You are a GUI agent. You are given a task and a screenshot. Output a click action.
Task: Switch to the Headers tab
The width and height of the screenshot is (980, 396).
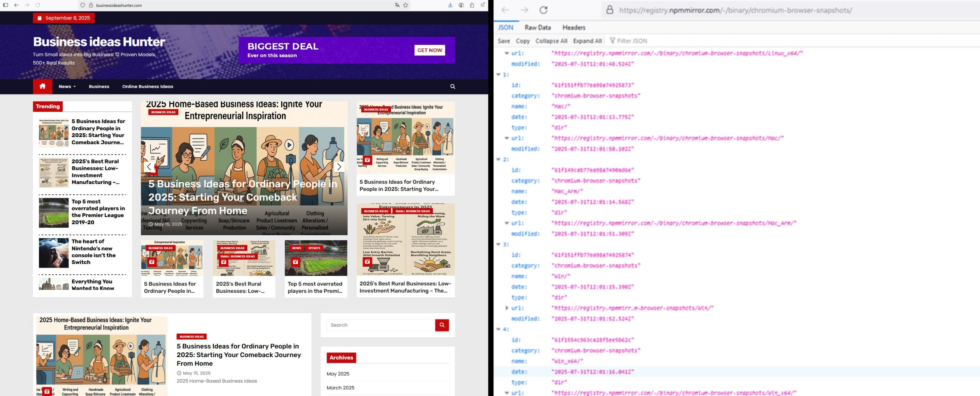click(573, 28)
